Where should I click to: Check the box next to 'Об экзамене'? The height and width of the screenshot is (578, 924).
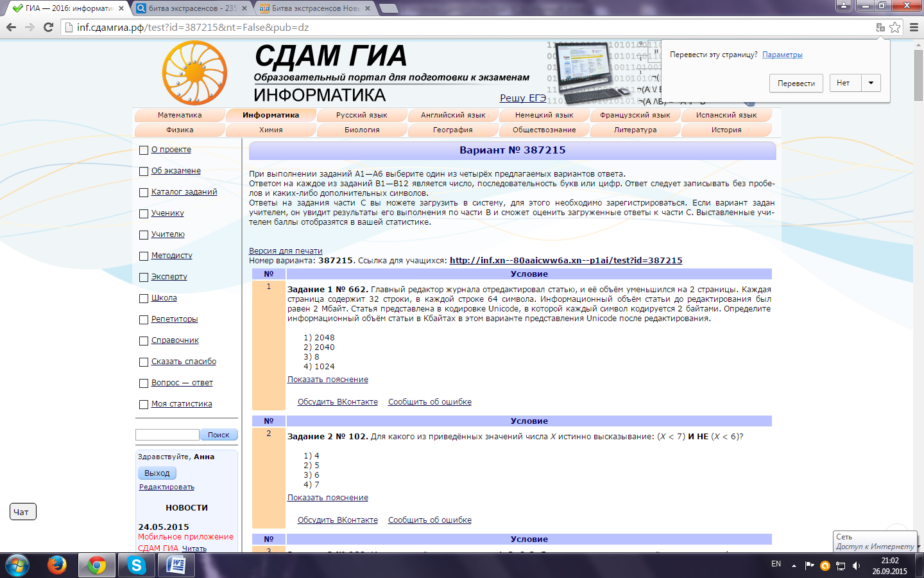pos(144,171)
